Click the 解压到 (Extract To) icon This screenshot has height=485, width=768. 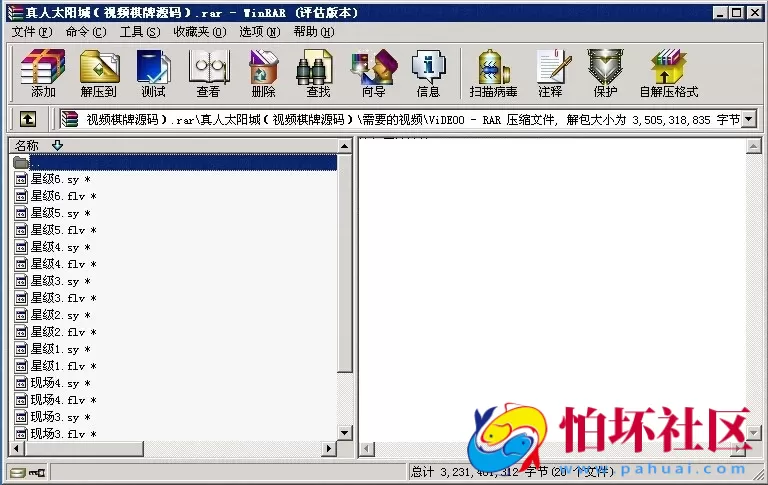[x=99, y=72]
